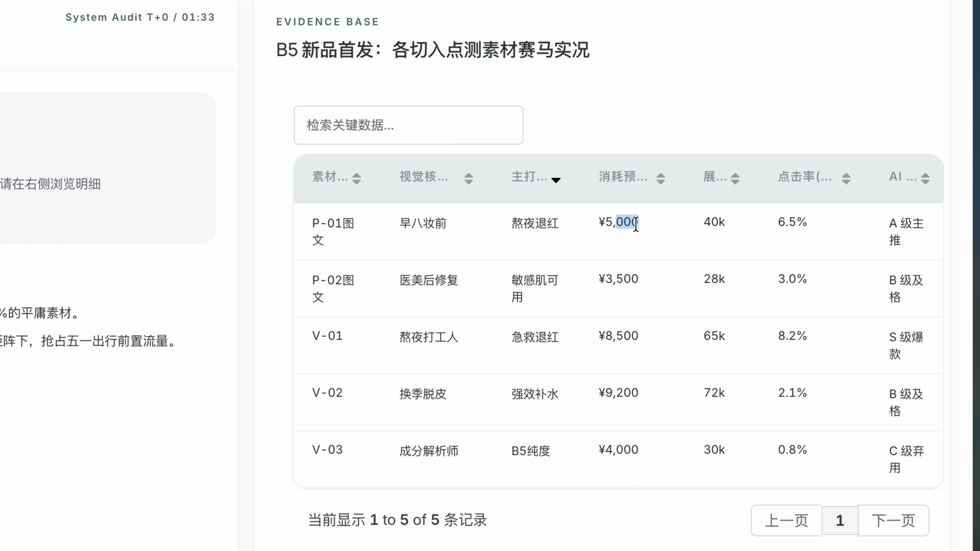The width and height of the screenshot is (980, 551).
Task: Click the B5纯度 cell in row V-03
Action: (x=530, y=451)
